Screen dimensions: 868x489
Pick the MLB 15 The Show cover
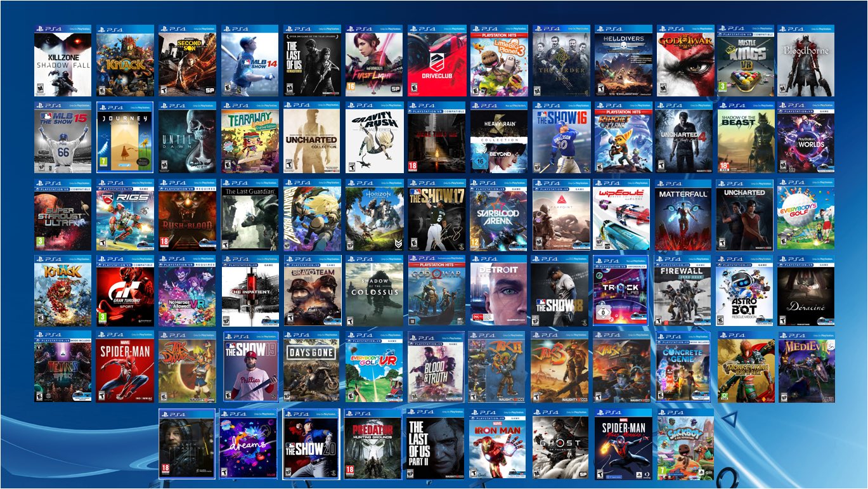click(63, 137)
